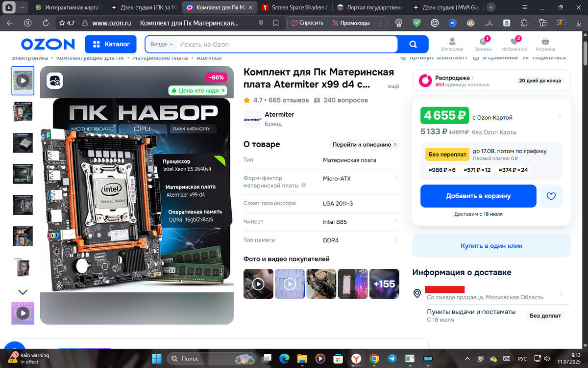Open the info icon next to форм-фактор
The image size is (588, 368).
click(303, 185)
